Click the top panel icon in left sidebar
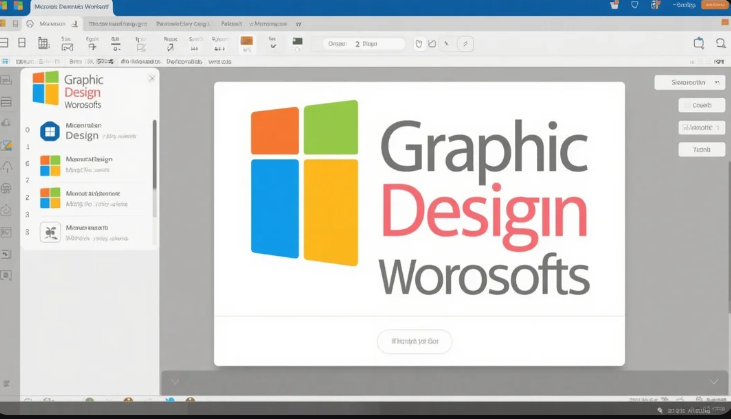The image size is (731, 419). 6,81
